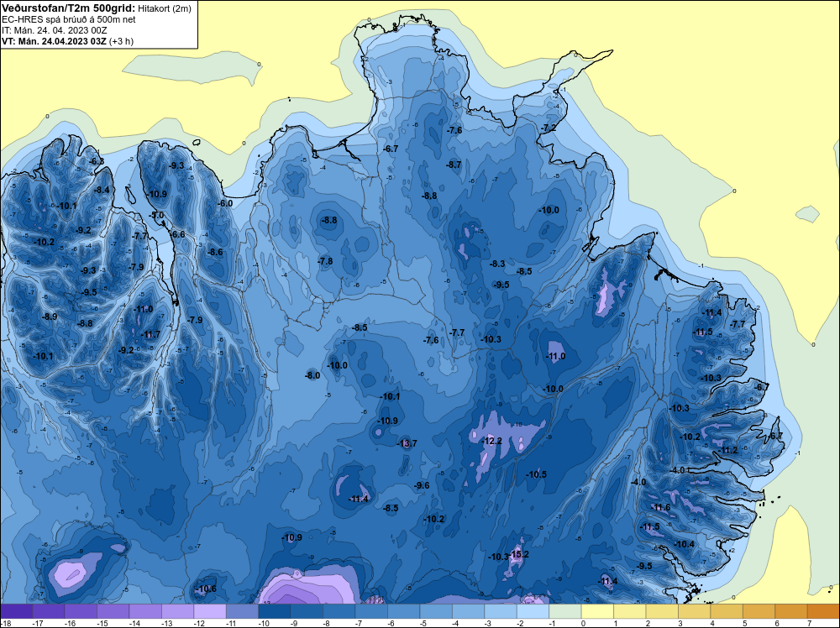The width and height of the screenshot is (840, 628).
Task: Select the -10.5 temperature value
Action: (x=536, y=475)
